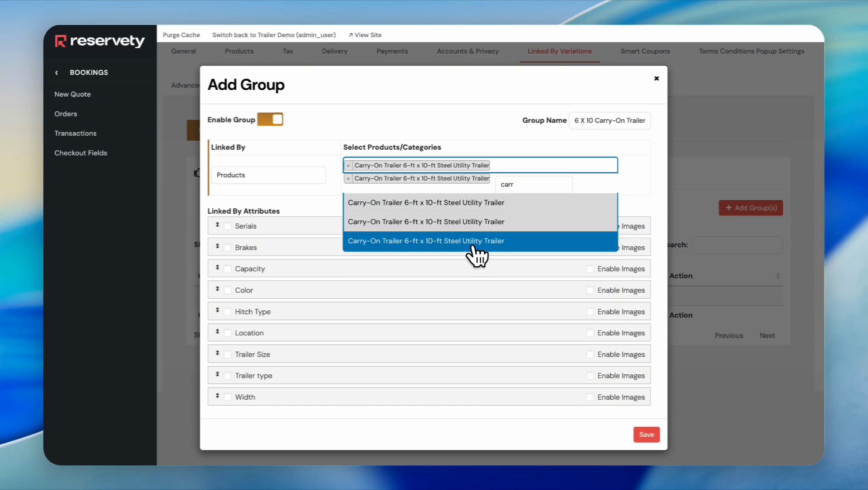Enable Images for the Width attribute
Image resolution: width=868 pixels, height=490 pixels.
pos(590,397)
